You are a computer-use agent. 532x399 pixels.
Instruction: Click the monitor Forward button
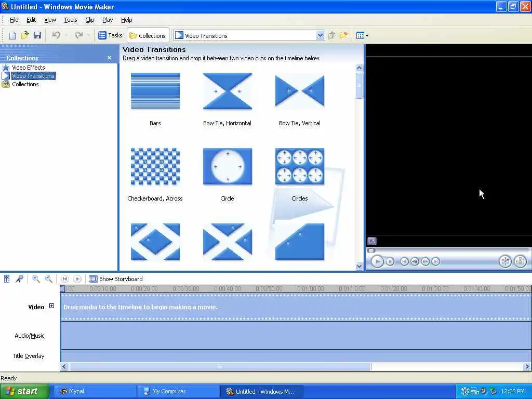point(436,262)
